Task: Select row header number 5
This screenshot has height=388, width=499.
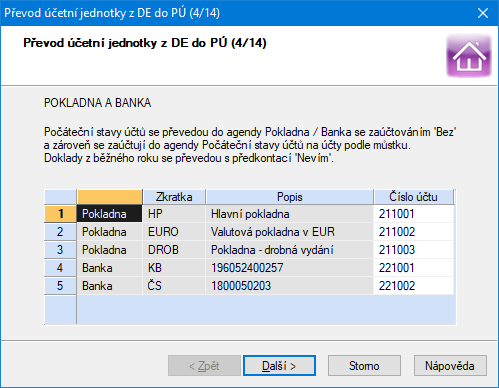Action: click(60, 286)
